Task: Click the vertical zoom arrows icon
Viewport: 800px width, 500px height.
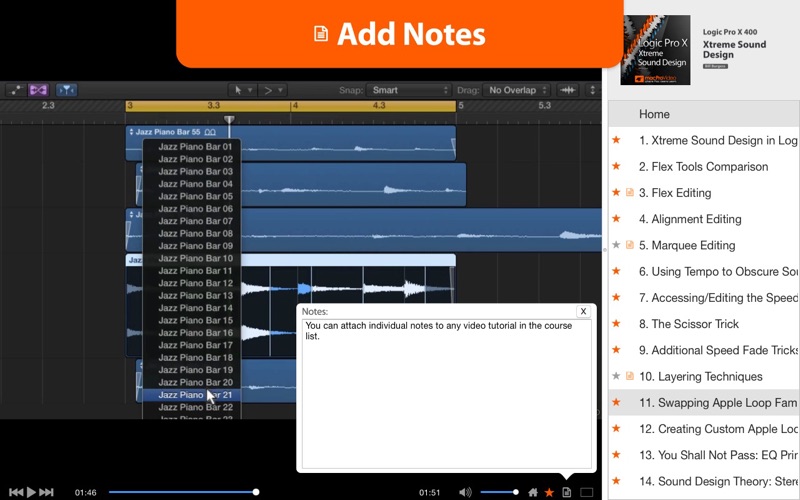Action: pyautogui.click(x=592, y=90)
